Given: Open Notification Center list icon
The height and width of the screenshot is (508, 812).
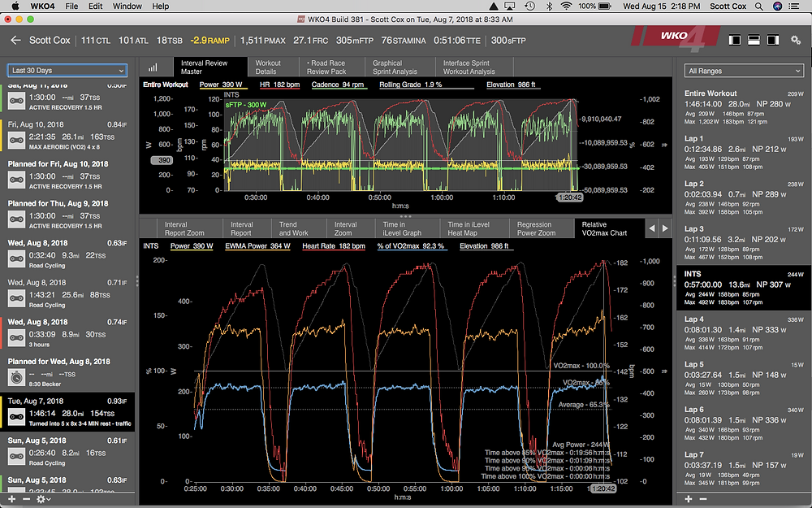Looking at the screenshot, I should pyautogui.click(x=793, y=7).
